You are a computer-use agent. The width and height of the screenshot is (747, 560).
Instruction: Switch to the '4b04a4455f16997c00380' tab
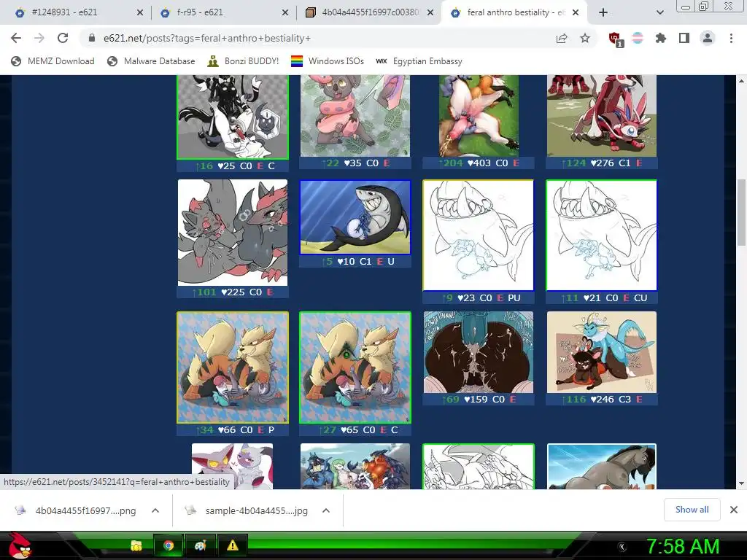tap(369, 13)
